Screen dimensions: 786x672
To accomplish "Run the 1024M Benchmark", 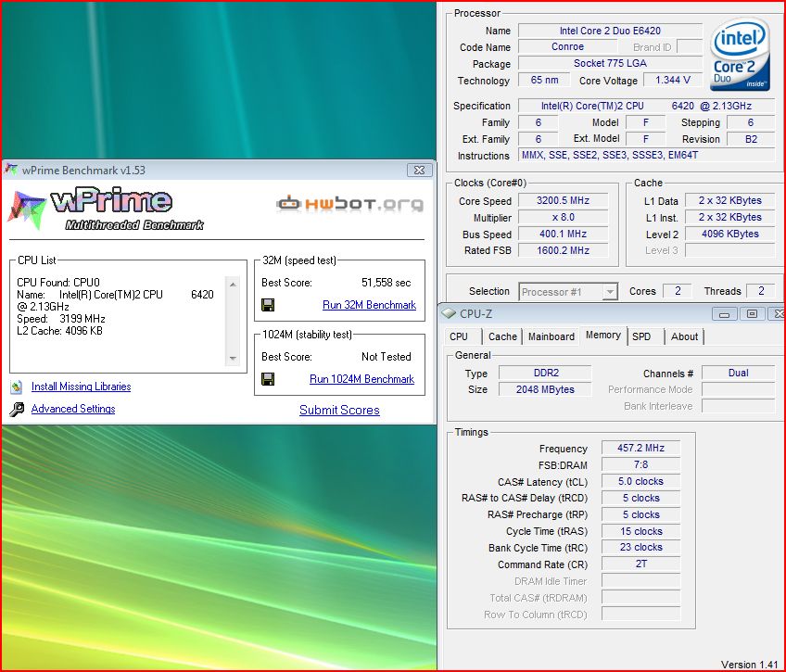I will coord(361,379).
